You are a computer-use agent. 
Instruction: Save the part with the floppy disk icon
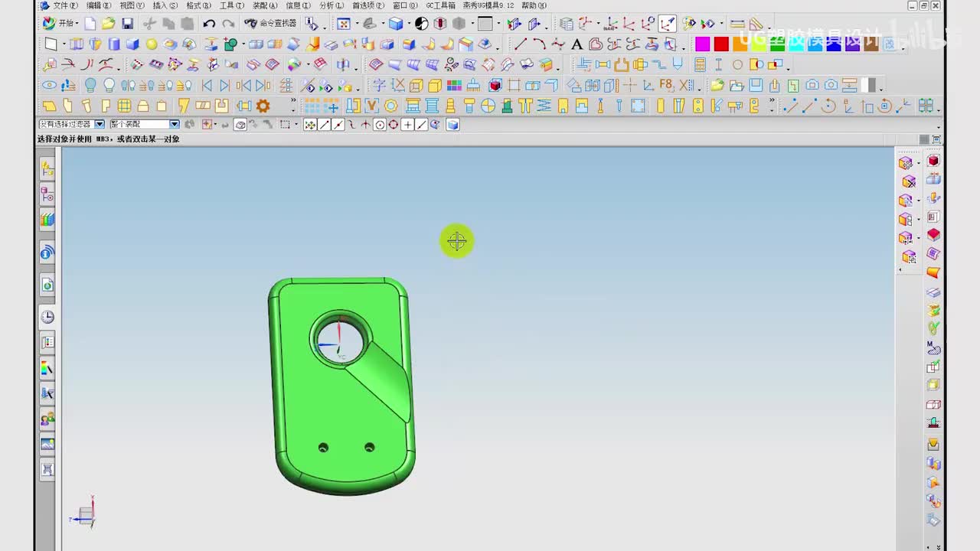(x=128, y=24)
